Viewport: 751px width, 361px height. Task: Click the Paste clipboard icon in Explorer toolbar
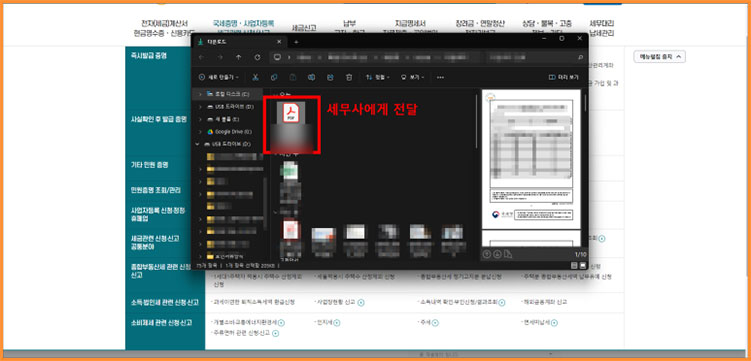(x=293, y=77)
